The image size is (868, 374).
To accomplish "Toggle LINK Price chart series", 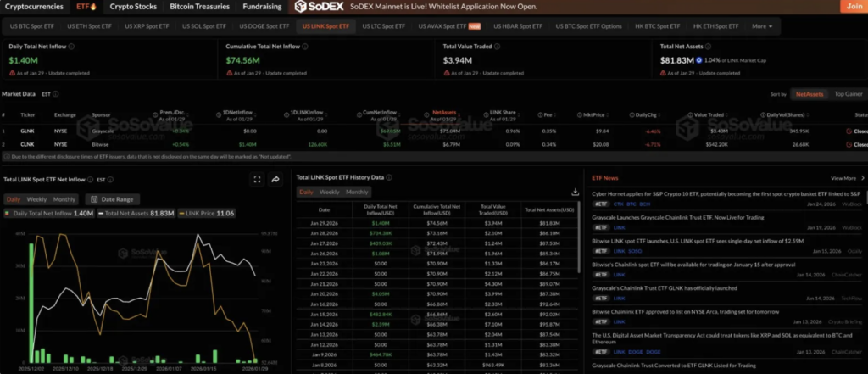I will pos(207,214).
